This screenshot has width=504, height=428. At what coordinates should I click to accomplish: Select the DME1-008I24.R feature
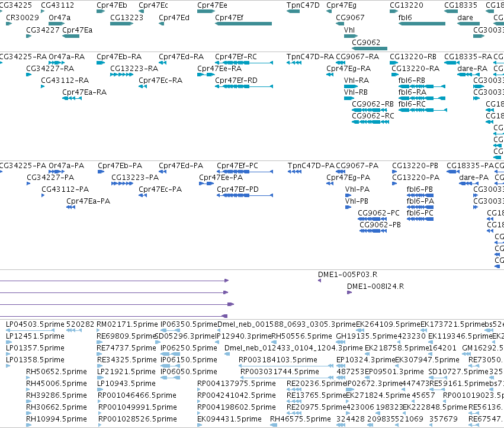(375, 287)
